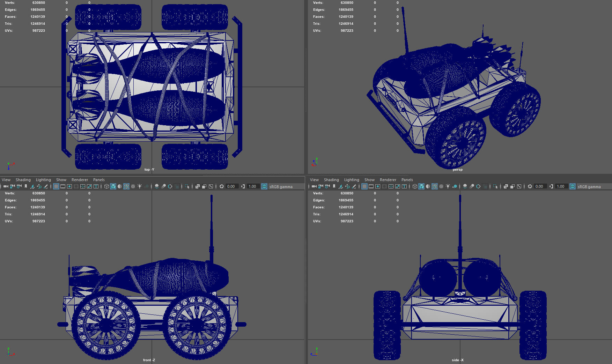This screenshot has height=364, width=612.
Task: Toggle Isolate Select in front view toolbar
Action: pos(187,186)
